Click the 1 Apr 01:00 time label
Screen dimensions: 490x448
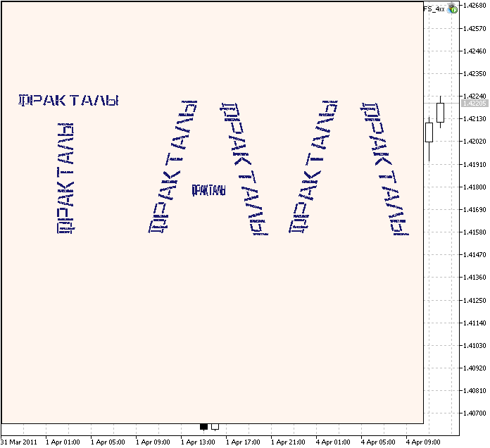pos(63,442)
